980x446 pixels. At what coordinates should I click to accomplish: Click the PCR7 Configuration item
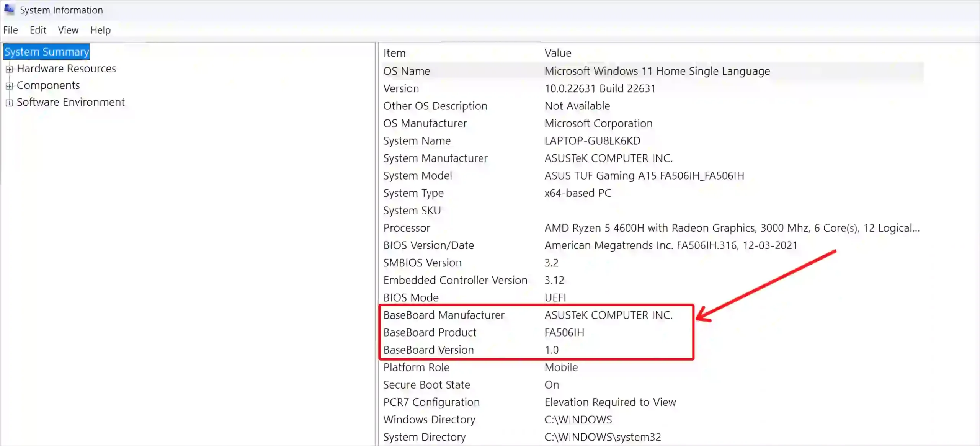point(431,402)
